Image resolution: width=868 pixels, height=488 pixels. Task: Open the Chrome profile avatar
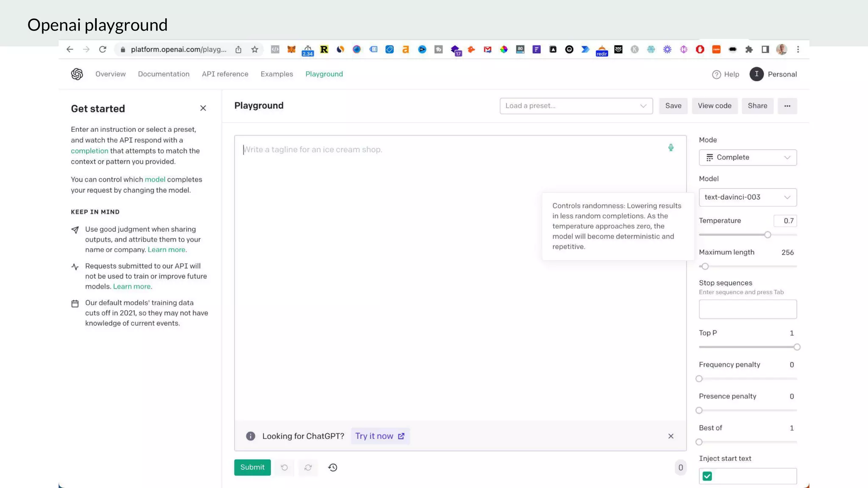[x=782, y=50]
